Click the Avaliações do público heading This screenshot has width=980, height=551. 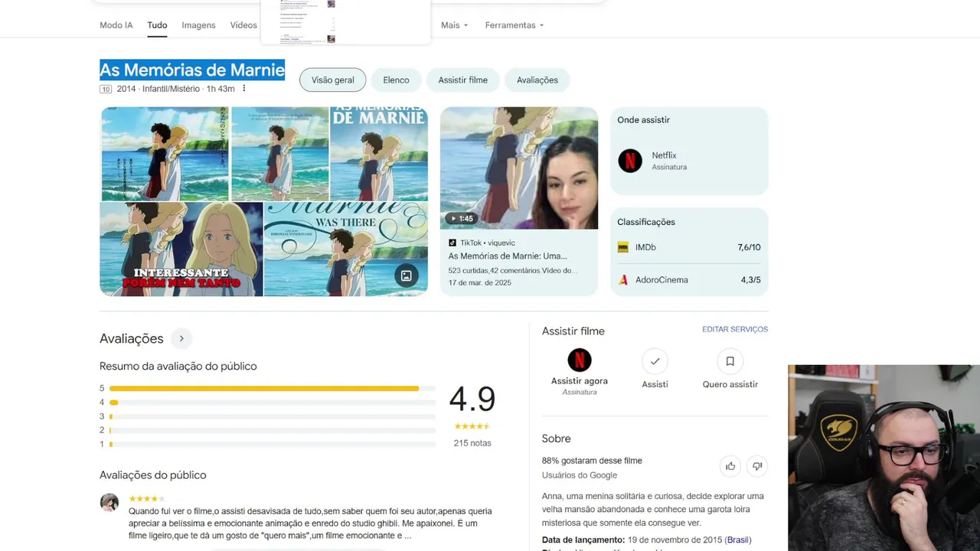click(153, 475)
